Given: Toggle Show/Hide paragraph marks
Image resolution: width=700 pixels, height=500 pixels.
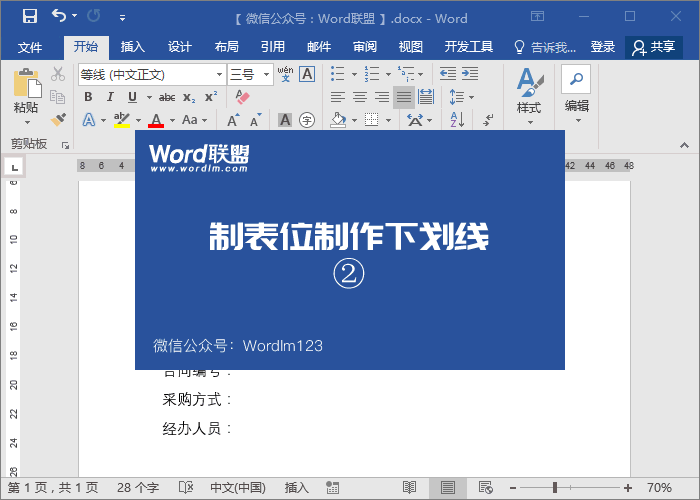Looking at the screenshot, I should tap(489, 120).
